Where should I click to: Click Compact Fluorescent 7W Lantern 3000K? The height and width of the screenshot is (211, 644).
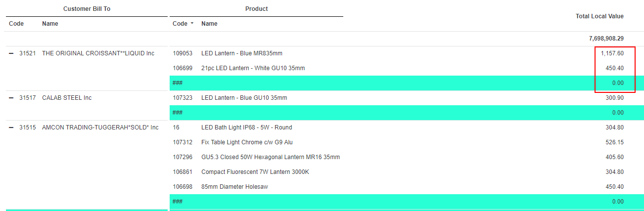click(256, 172)
